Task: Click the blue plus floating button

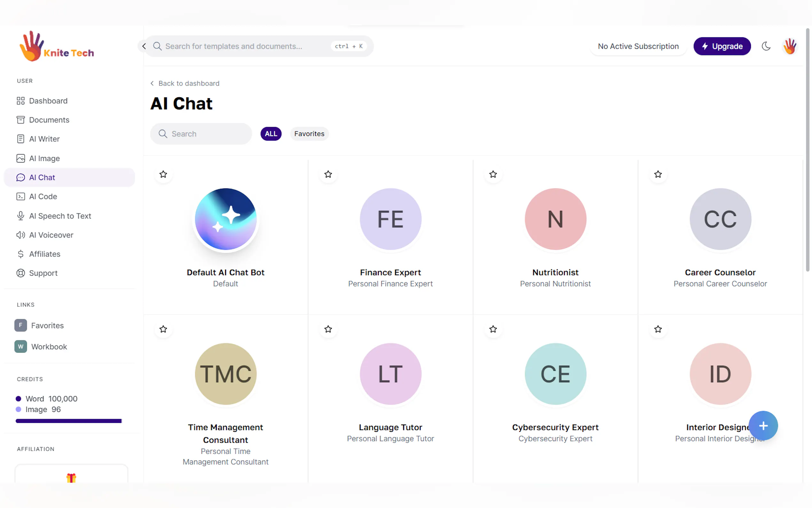Action: pyautogui.click(x=763, y=426)
